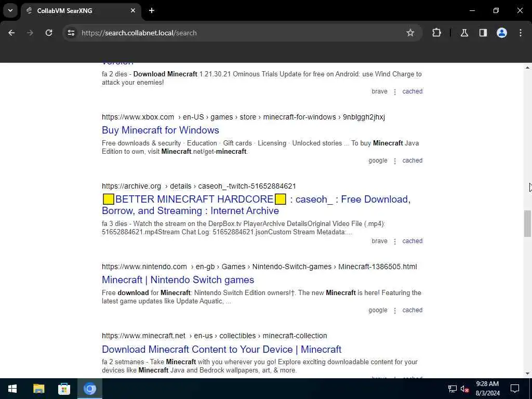Viewport: 532px width, 399px height.
Task: Open the network status tray icon
Action: tap(453, 389)
